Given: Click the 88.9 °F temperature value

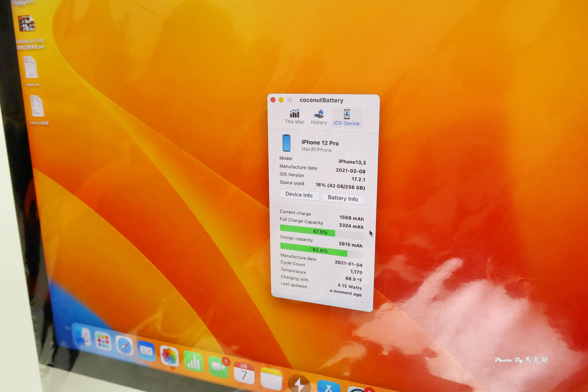Looking at the screenshot, I should coord(354,279).
